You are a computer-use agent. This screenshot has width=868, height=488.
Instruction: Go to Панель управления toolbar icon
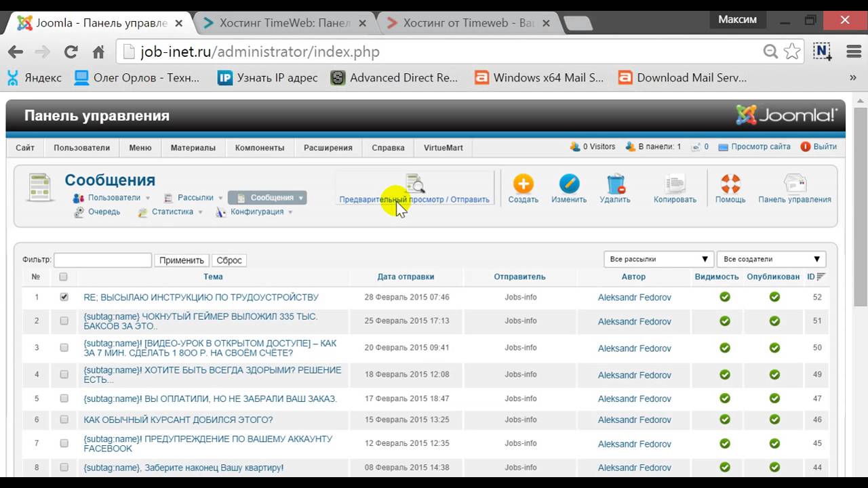[x=795, y=184]
